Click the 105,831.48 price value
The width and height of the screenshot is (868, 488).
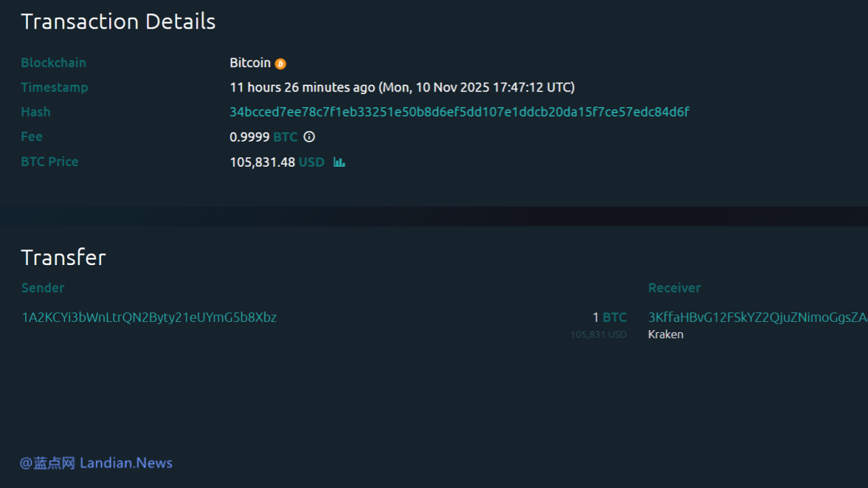[x=262, y=162]
